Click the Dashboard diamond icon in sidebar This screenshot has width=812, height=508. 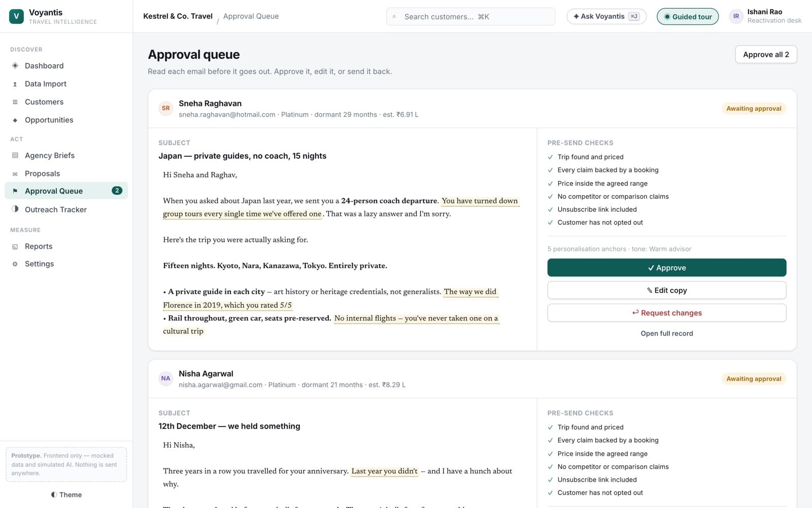click(x=15, y=66)
